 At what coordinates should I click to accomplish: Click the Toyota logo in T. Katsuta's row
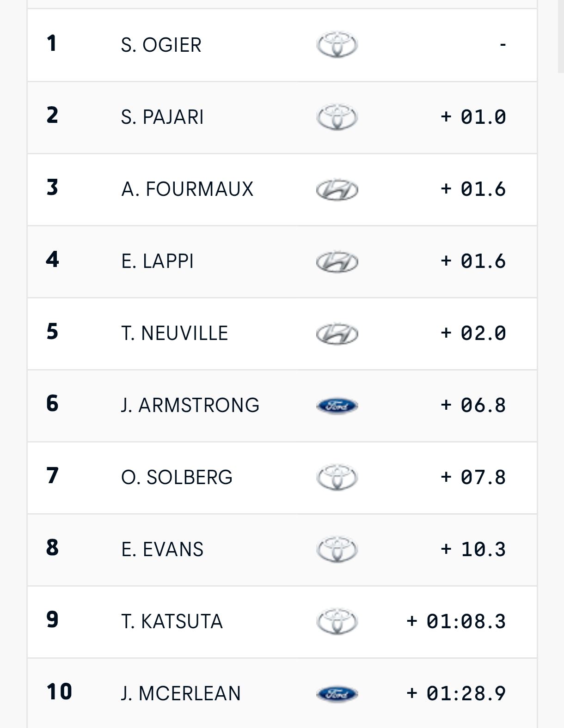(337, 621)
